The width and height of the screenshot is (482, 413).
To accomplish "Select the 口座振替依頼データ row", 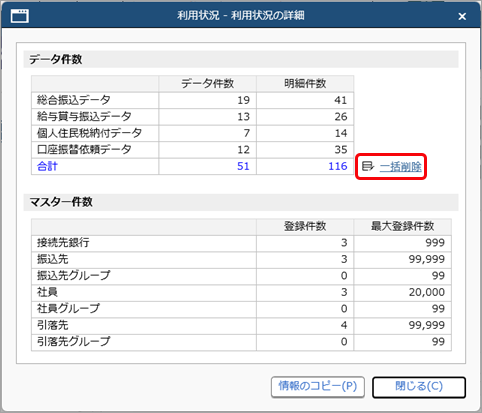I will pos(192,150).
